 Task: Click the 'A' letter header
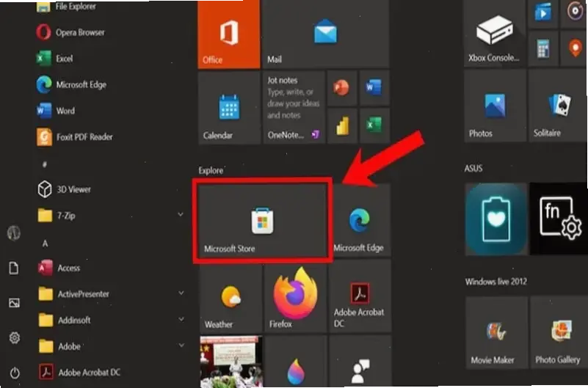[x=45, y=244]
